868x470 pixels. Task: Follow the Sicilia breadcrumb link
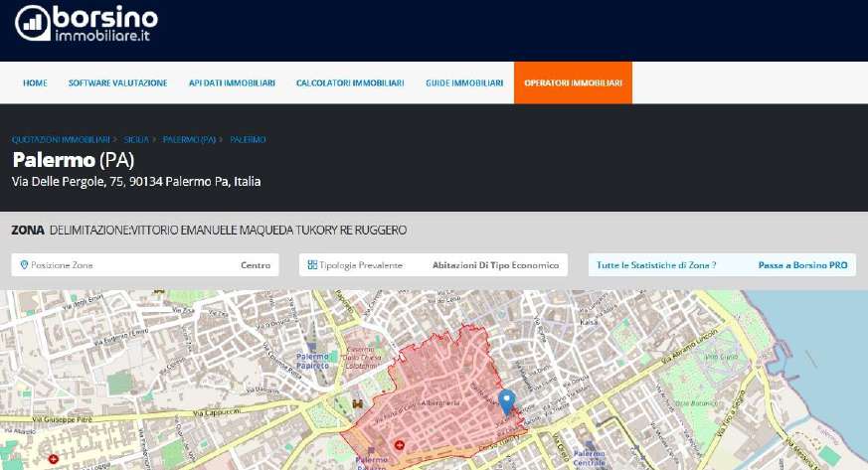(x=137, y=139)
